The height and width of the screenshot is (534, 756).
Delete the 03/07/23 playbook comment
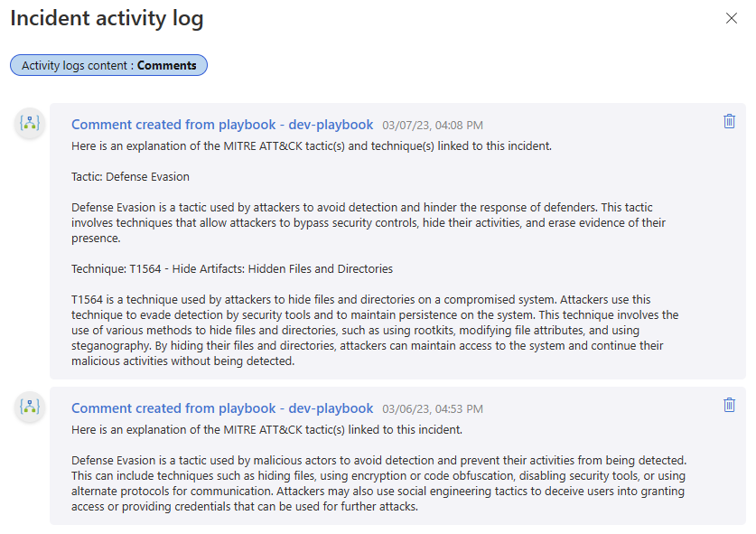729,121
